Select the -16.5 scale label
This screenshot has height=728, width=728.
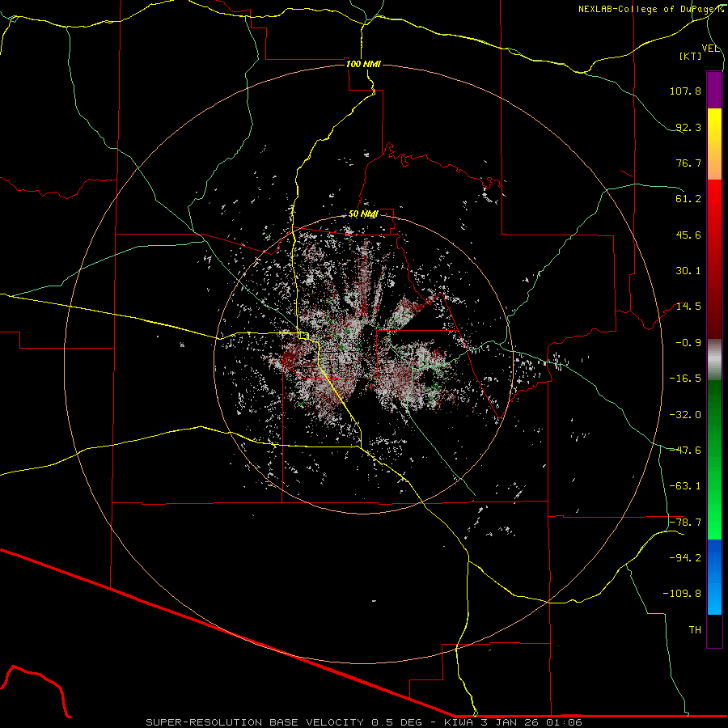[x=685, y=379]
